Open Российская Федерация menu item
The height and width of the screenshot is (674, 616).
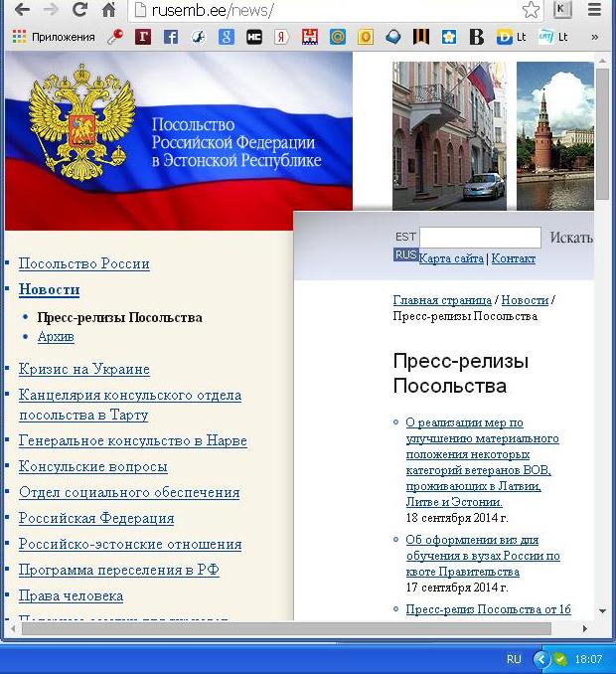[96, 518]
